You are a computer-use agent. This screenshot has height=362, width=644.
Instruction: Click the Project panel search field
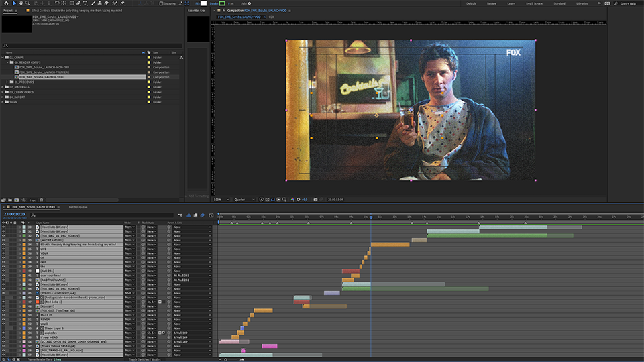coord(93,46)
